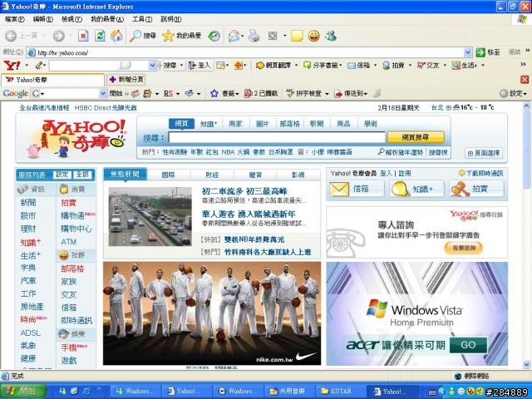Image resolution: width=532 pixels, height=399 pixels.
Task: Click the Google toolbar highlighter pen icon
Action: pyautogui.click(x=377, y=93)
